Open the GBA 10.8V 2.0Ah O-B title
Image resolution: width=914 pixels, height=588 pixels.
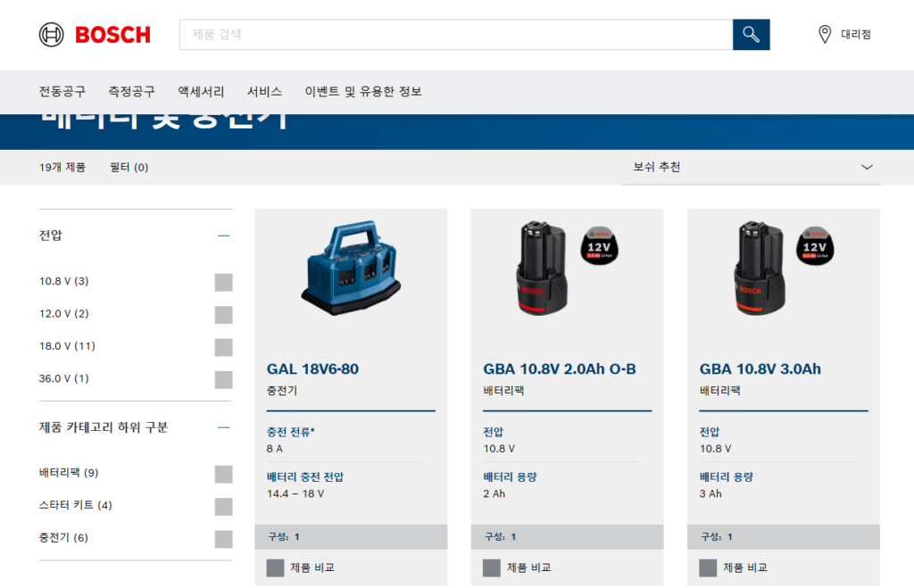click(x=559, y=369)
